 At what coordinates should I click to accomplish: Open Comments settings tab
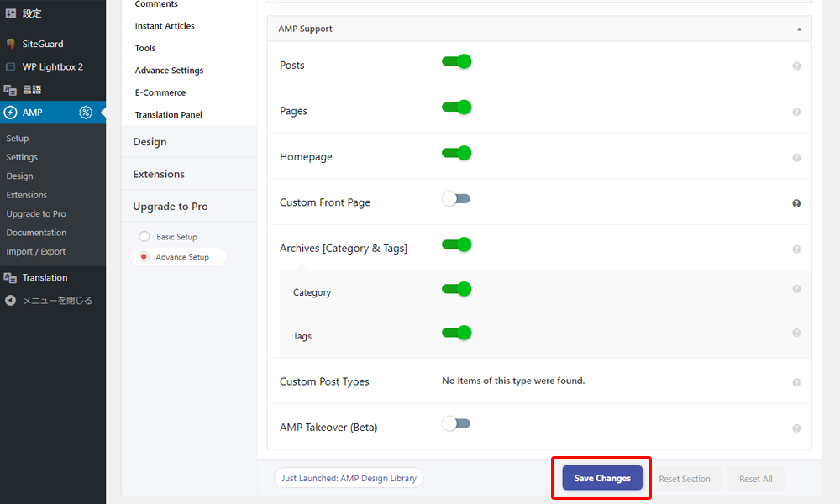click(156, 4)
